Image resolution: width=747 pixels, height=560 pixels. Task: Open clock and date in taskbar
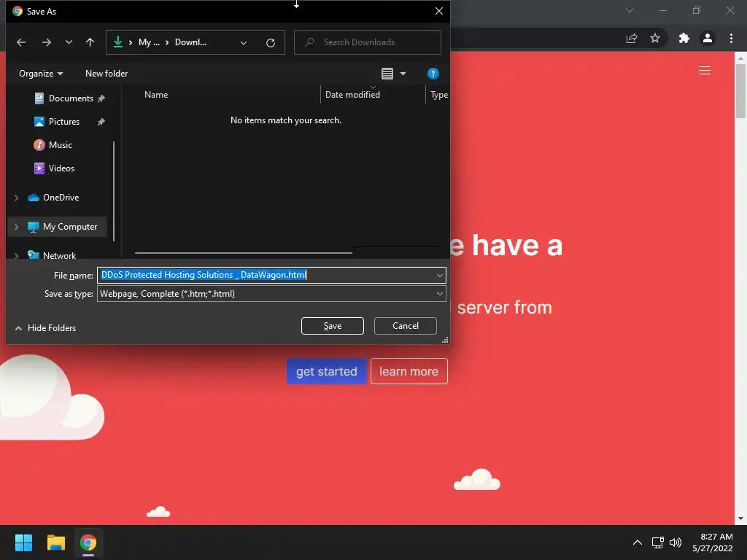point(712,542)
